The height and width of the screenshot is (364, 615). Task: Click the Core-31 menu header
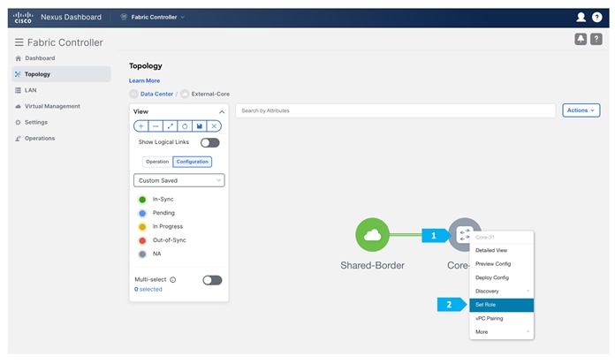485,238
